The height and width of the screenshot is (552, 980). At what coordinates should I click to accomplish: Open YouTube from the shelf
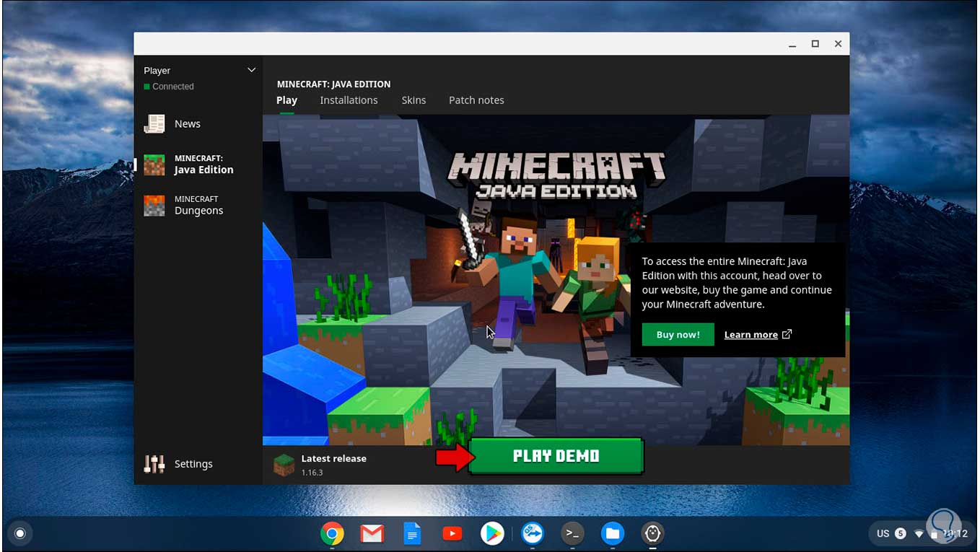(452, 534)
